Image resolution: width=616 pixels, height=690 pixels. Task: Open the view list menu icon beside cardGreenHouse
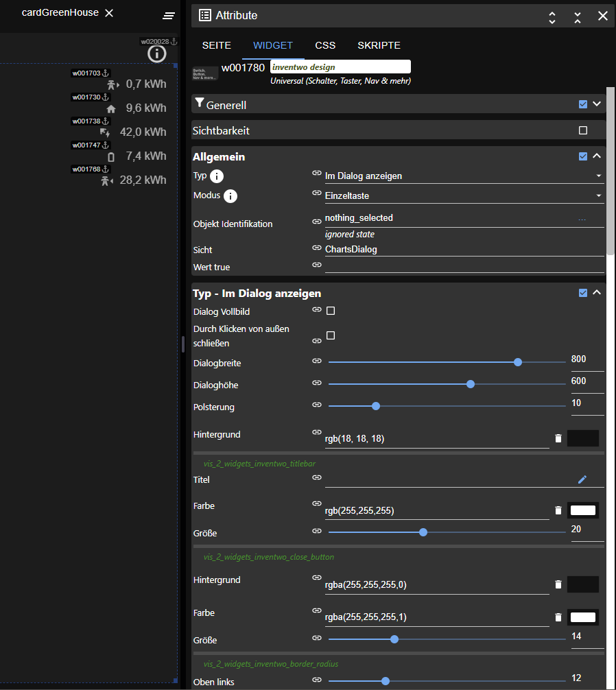169,15
